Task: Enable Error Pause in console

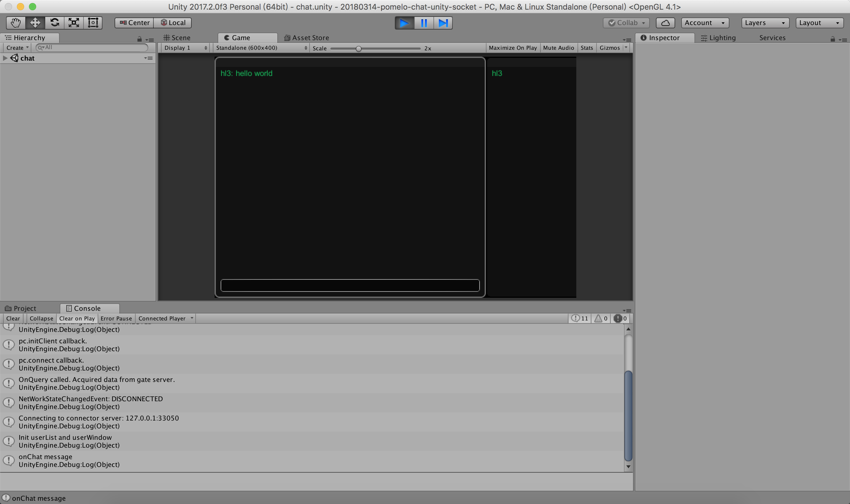Action: coord(116,318)
